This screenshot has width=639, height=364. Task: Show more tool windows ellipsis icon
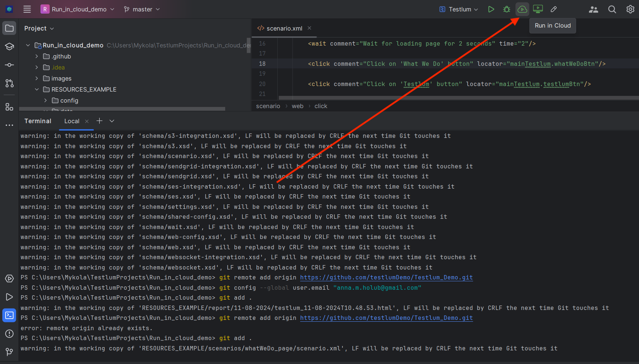point(9,125)
